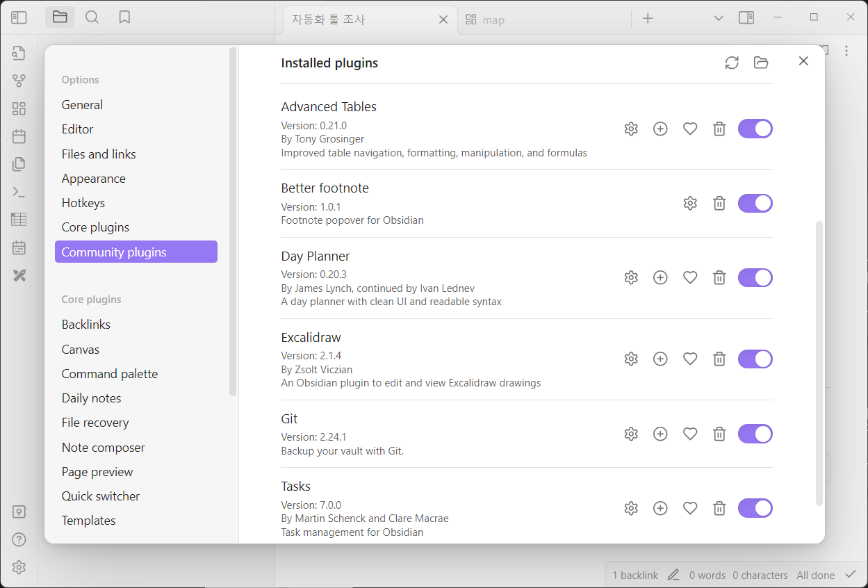Disable the Tasks plugin toggle
The width and height of the screenshot is (868, 588).
point(755,508)
